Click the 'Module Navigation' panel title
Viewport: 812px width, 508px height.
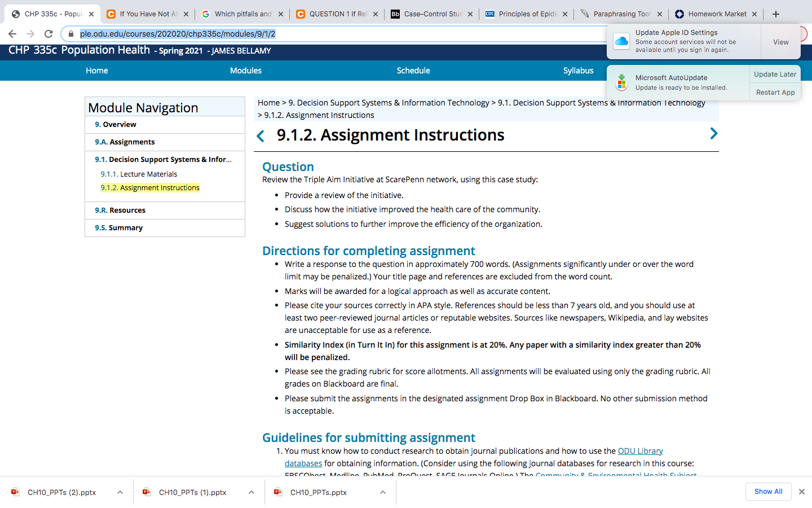pos(143,108)
